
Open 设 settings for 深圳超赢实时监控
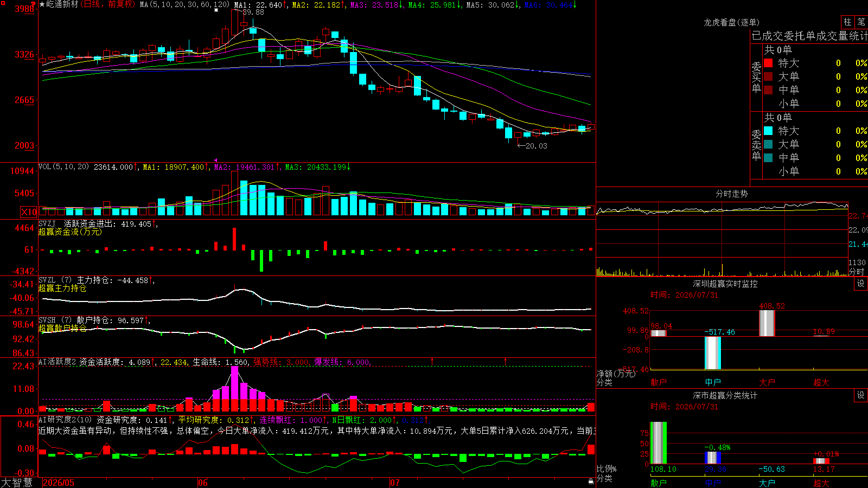pyautogui.click(x=861, y=284)
